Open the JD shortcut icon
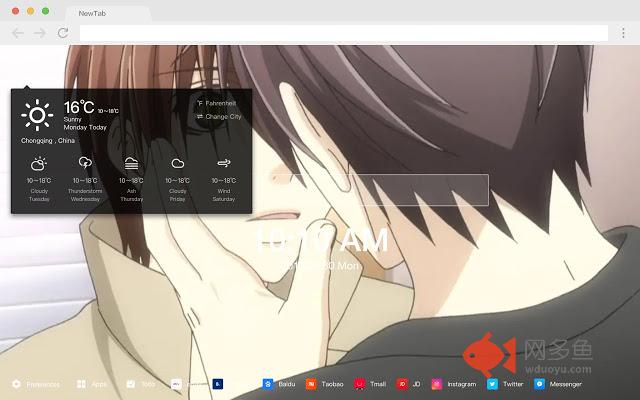 pyautogui.click(x=402, y=384)
